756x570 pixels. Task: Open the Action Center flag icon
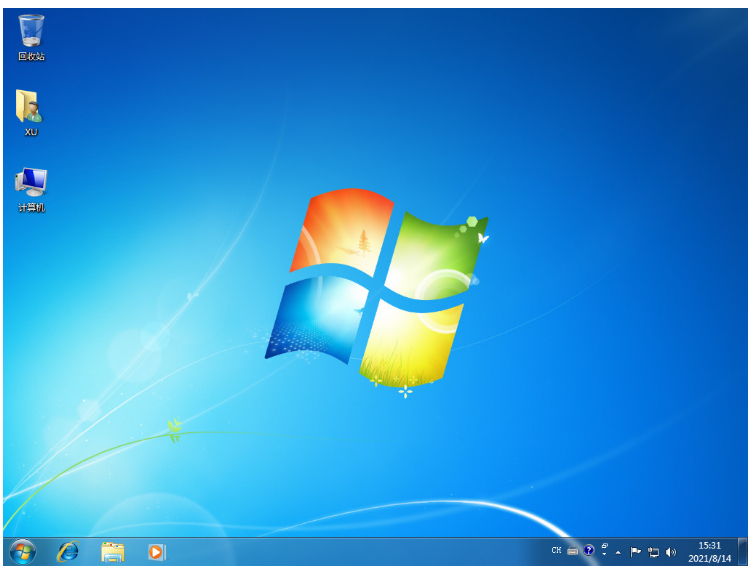point(636,551)
